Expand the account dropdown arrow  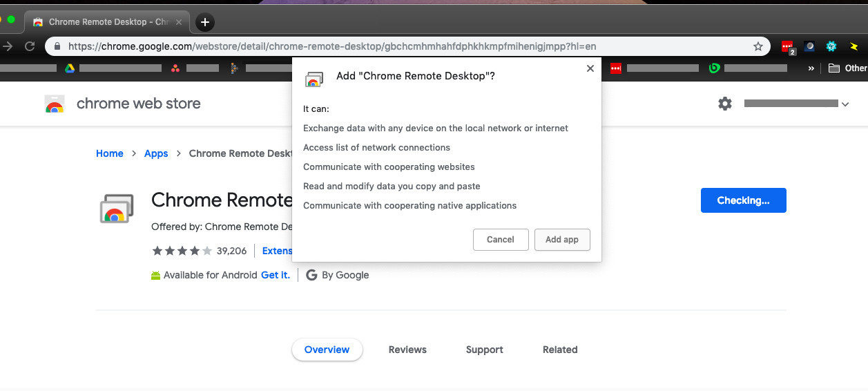click(x=845, y=104)
